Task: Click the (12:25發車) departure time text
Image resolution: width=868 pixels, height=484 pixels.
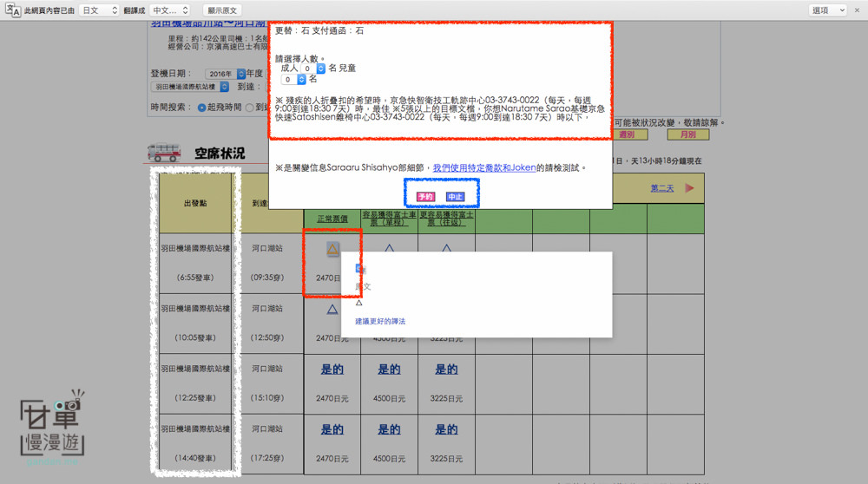Action: coord(195,398)
